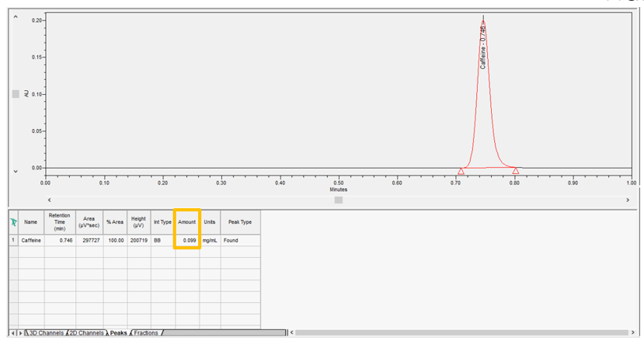Click the Retention Time column header
This screenshot has height=341, width=644.
coord(60,222)
